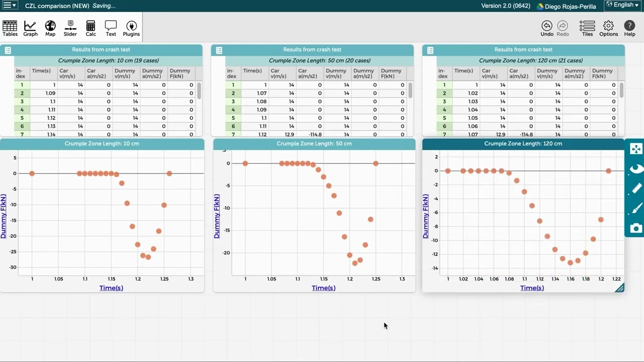
Task: Open the English language dropdown
Action: [623, 5]
